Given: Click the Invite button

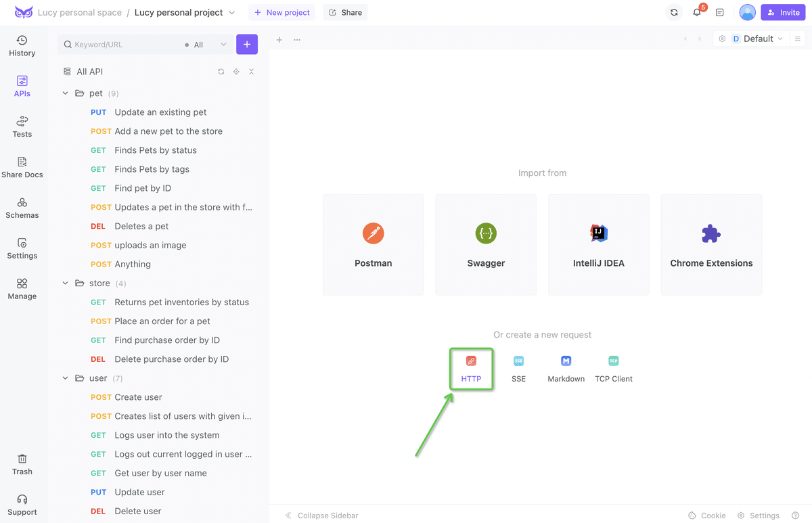Looking at the screenshot, I should pos(784,12).
